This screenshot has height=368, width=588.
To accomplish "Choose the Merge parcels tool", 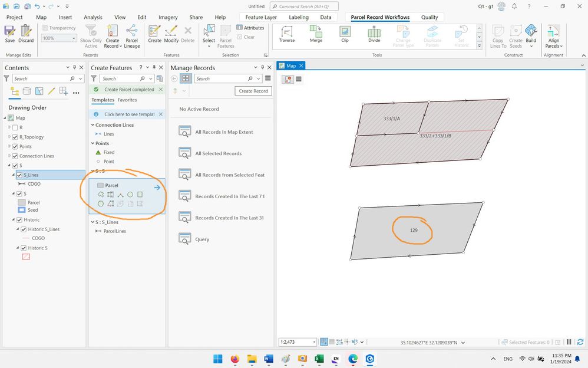I will [316, 34].
